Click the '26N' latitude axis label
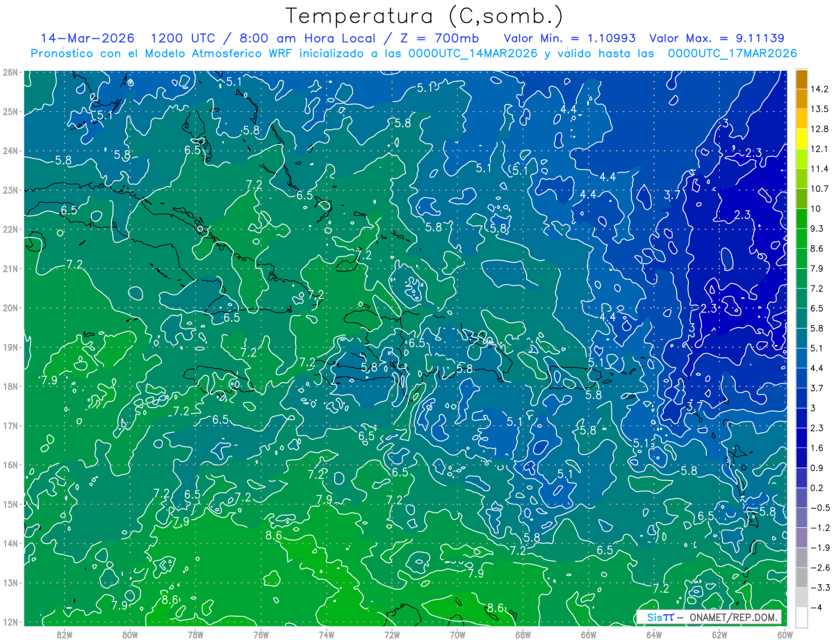The image size is (834, 644). coord(10,72)
